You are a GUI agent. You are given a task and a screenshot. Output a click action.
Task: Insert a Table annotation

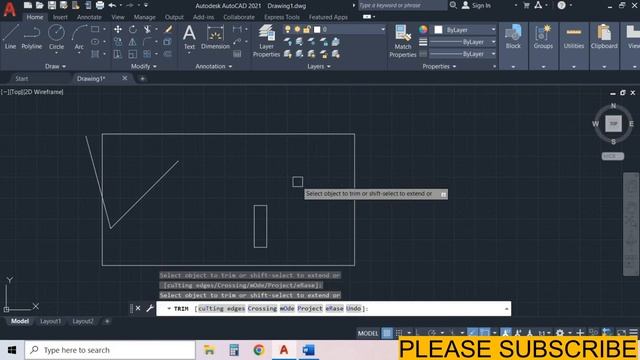point(237,54)
